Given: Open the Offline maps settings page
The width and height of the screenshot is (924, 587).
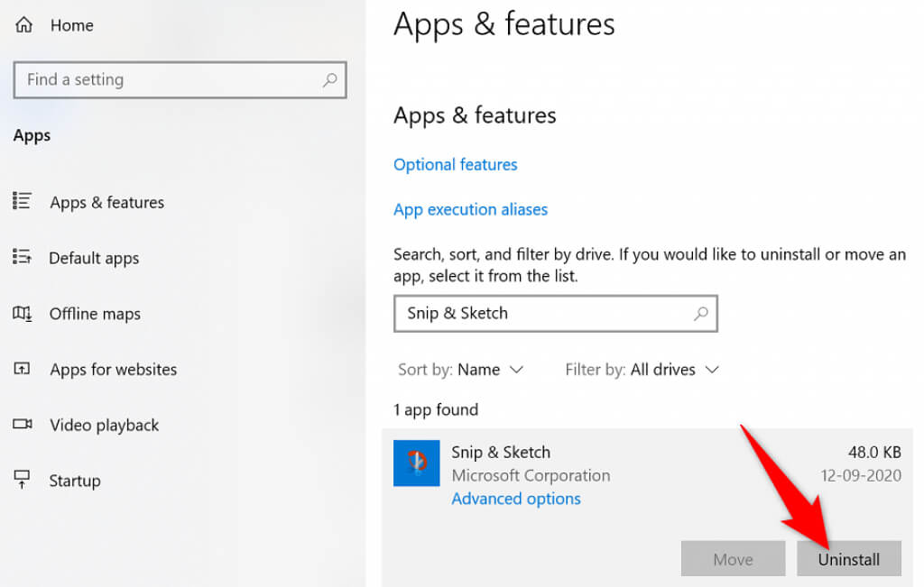Looking at the screenshot, I should [x=95, y=314].
